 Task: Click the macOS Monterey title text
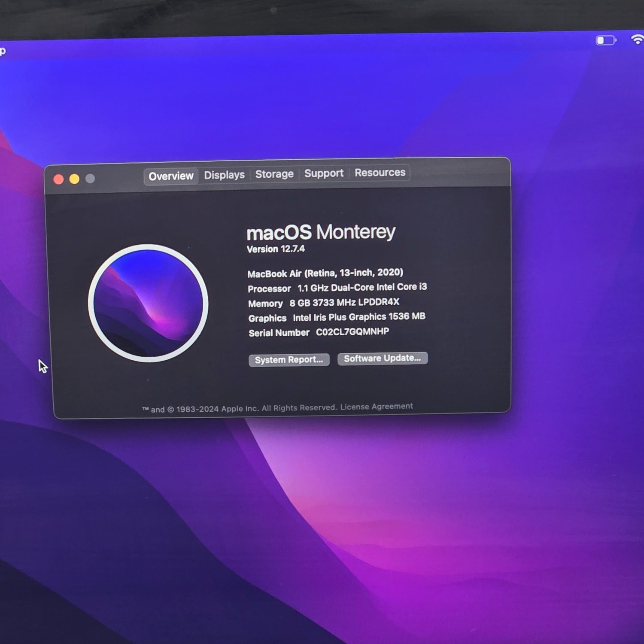tap(321, 232)
